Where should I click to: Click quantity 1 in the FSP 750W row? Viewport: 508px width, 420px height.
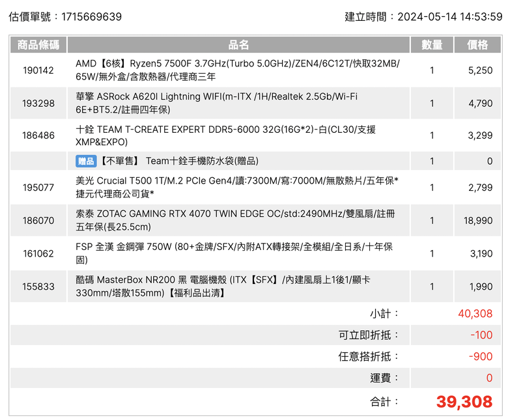432,253
